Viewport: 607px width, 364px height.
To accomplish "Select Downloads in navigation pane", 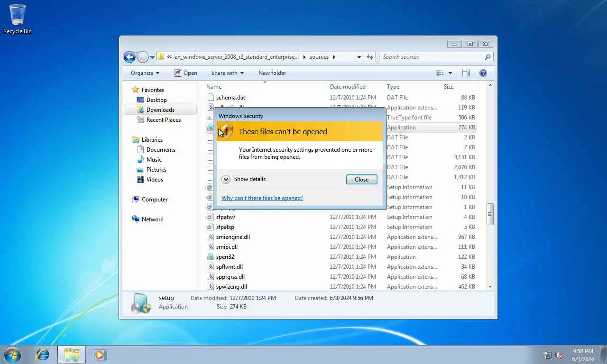I will (x=160, y=110).
